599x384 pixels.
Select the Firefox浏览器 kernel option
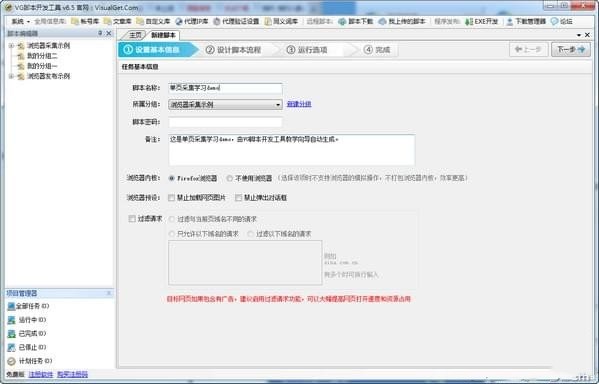point(172,178)
